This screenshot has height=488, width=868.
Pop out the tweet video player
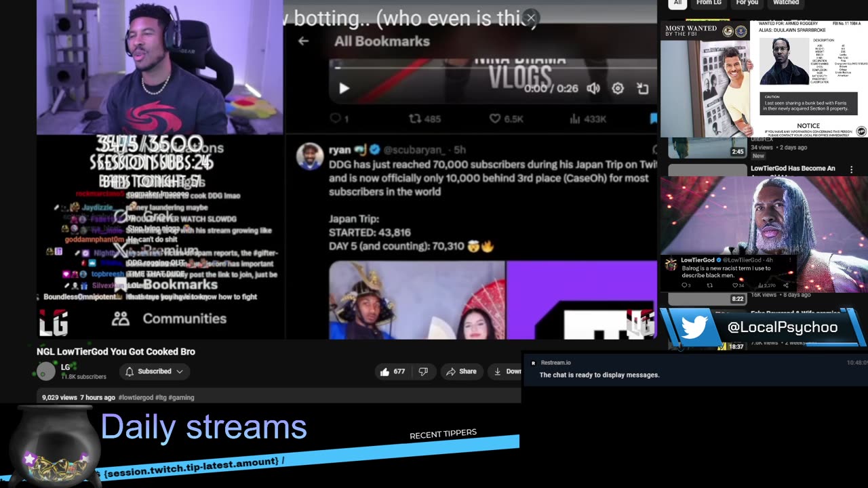(x=642, y=89)
